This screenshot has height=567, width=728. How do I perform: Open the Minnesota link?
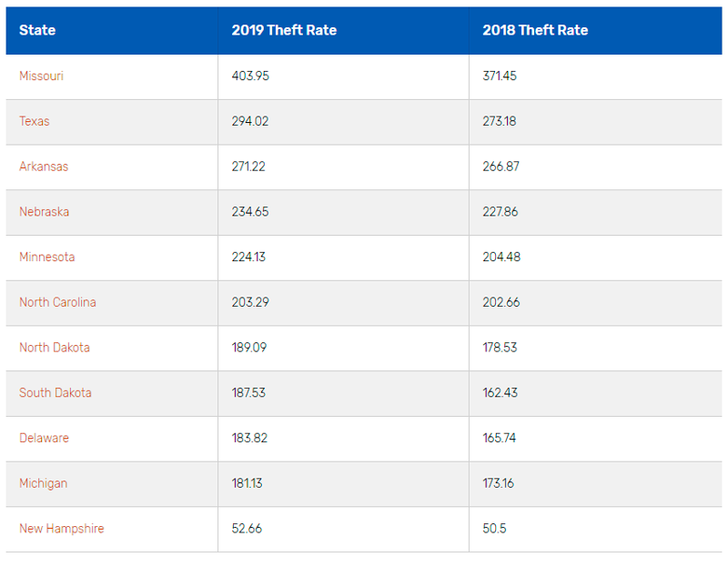coord(47,257)
